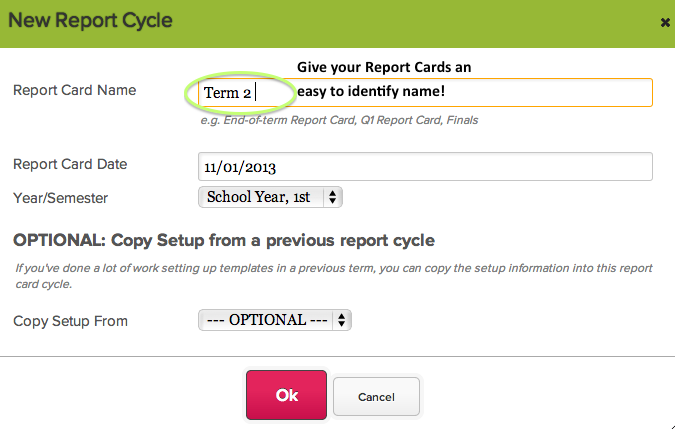This screenshot has height=429, width=675.
Task: Click the "Give your Report Cards" annotation
Action: [384, 67]
